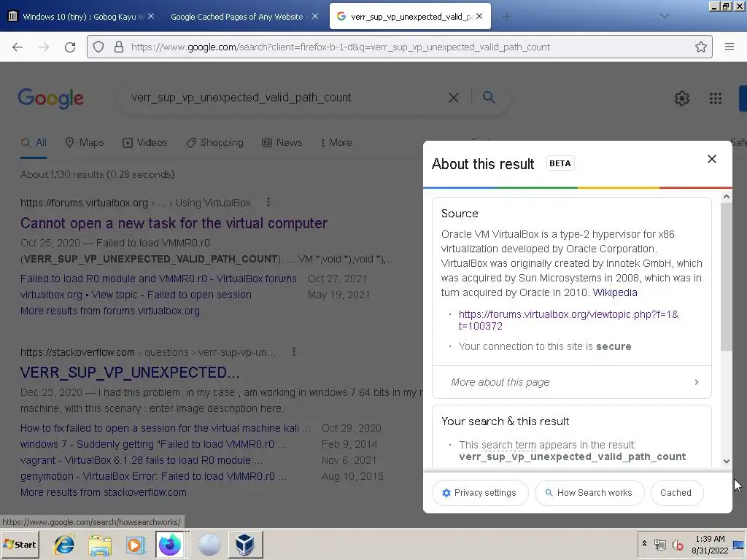Click the Google logo
Image resolution: width=747 pixels, height=560 pixels.
(x=51, y=98)
